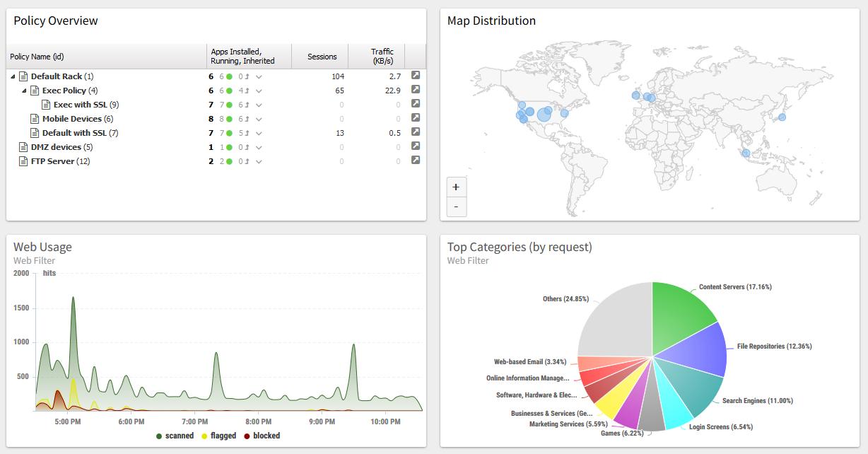The height and width of the screenshot is (454, 868).
Task: Click green running status dot for Default Rack
Action: pos(229,76)
